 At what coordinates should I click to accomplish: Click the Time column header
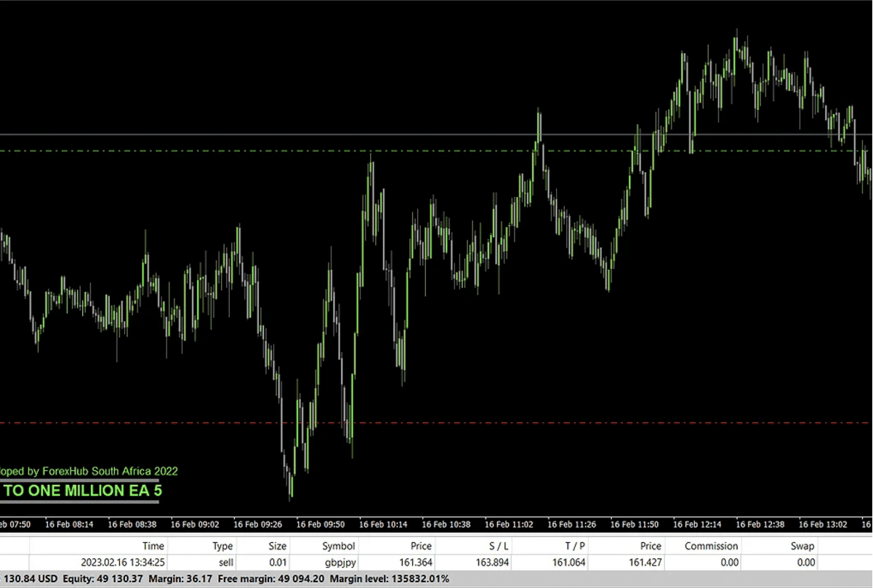point(153,546)
